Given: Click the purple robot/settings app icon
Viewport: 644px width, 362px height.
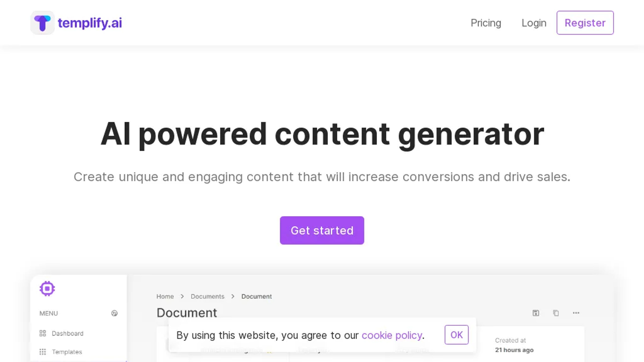Looking at the screenshot, I should [47, 288].
